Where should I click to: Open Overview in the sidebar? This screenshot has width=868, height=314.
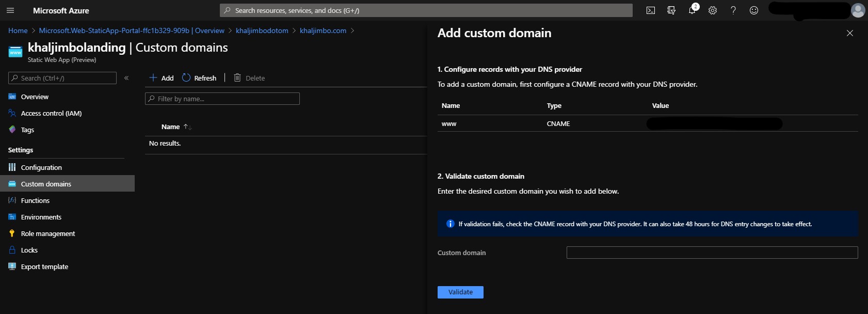67,97
